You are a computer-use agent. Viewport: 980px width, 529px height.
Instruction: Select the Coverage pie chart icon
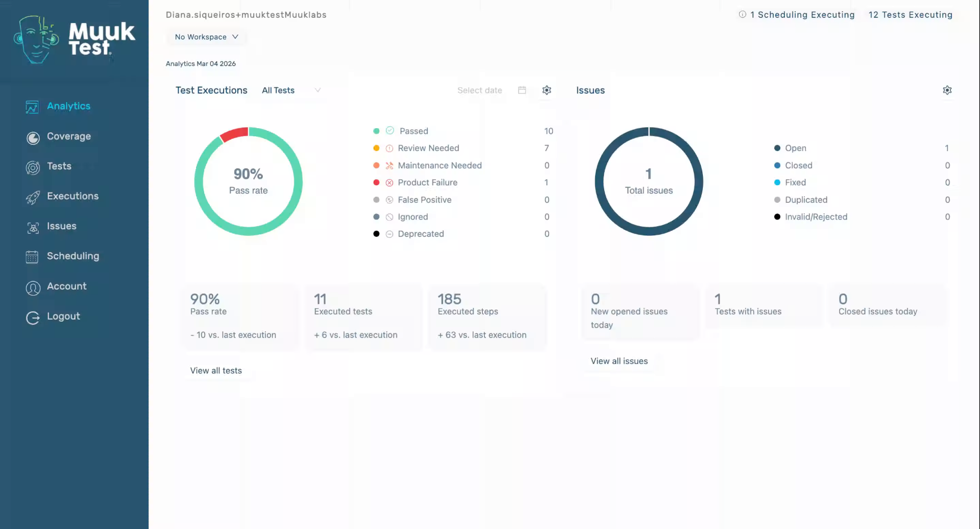click(x=32, y=138)
